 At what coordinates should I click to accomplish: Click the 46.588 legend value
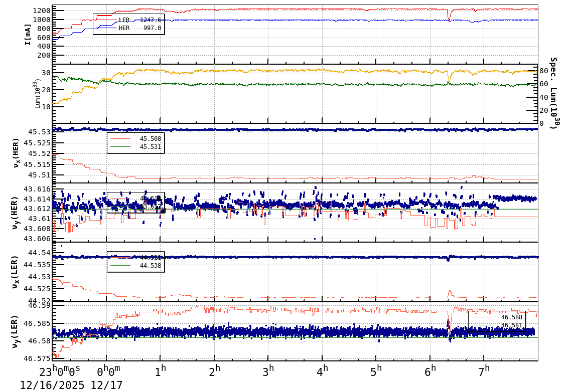pyautogui.click(x=511, y=317)
